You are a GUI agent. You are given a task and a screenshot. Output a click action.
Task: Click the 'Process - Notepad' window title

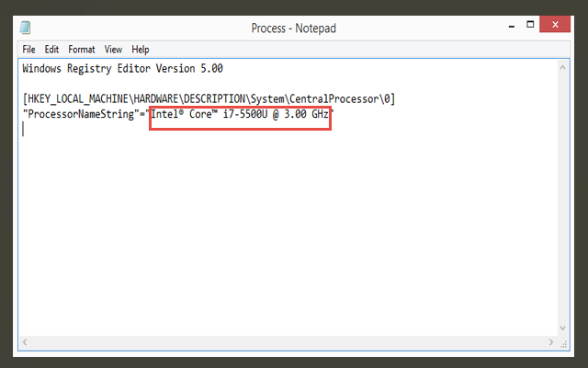294,29
